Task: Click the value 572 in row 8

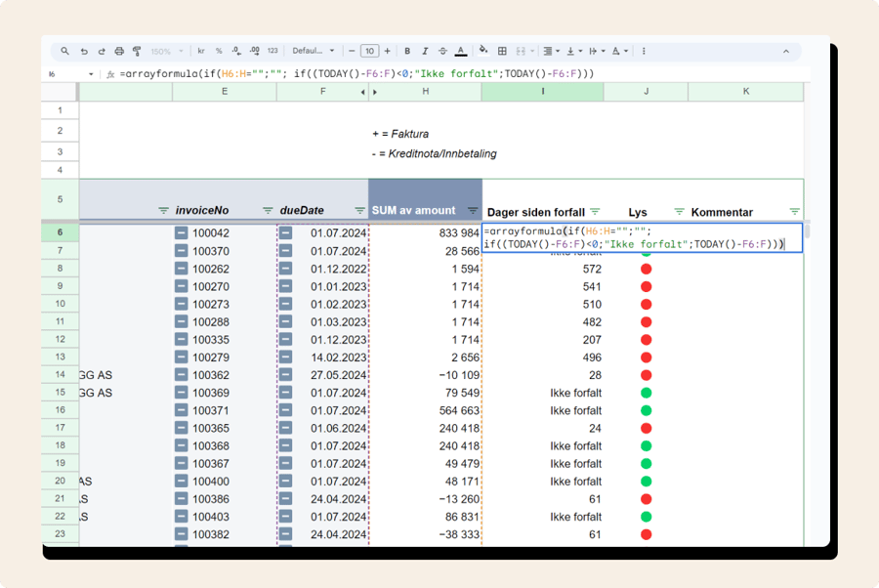Action: (x=592, y=269)
